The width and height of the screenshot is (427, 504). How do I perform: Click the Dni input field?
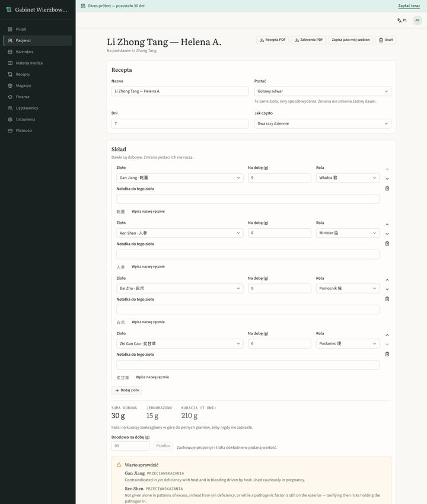[x=180, y=123]
